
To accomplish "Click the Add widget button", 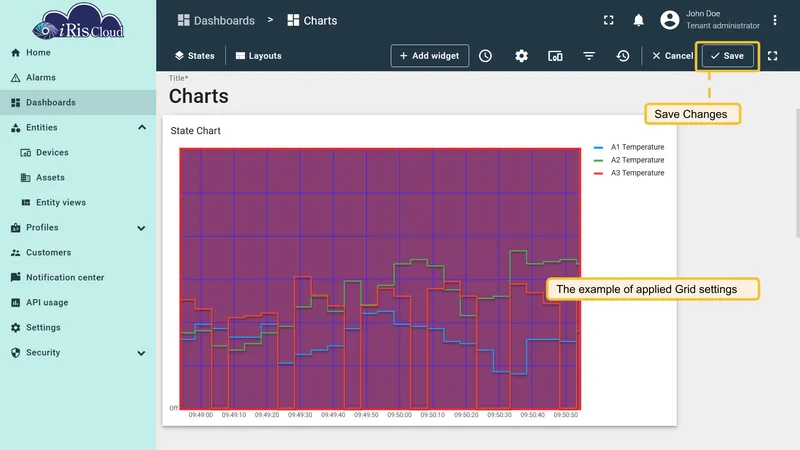I will tap(430, 56).
